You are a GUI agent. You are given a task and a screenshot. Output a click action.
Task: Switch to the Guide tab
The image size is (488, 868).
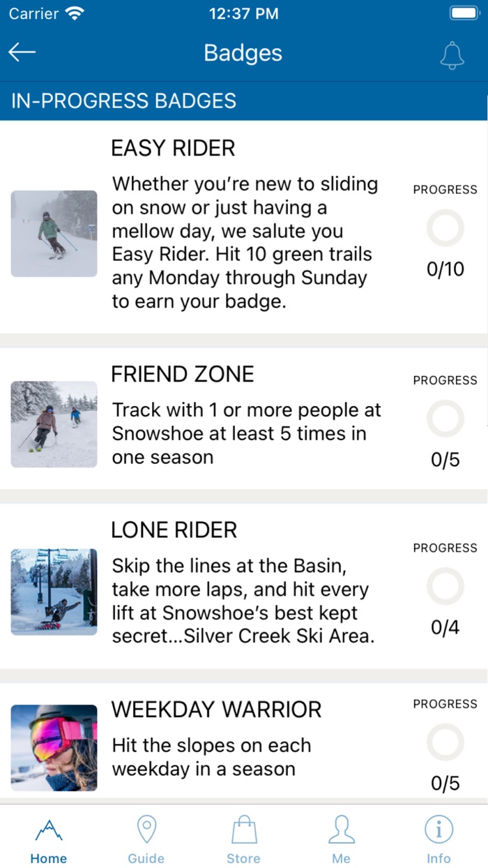point(146,837)
